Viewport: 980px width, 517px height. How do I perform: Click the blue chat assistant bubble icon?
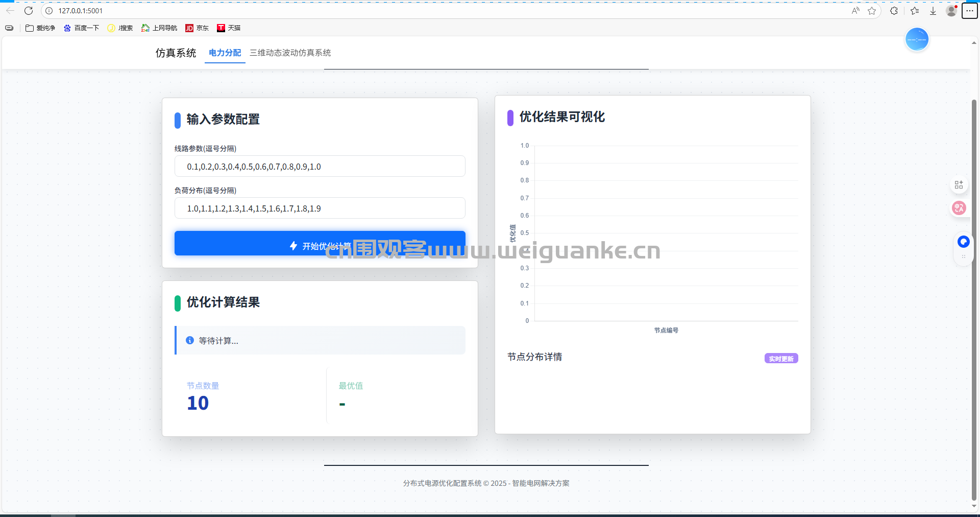963,242
